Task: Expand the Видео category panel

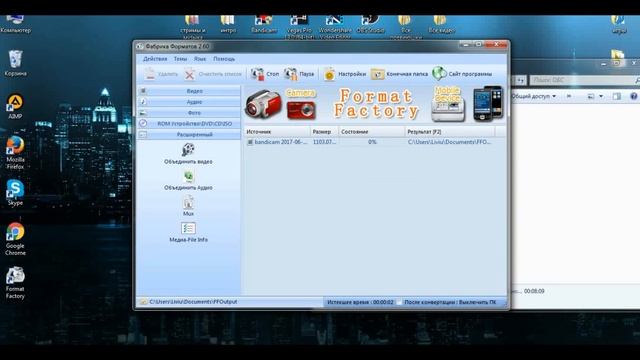Action: tap(189, 91)
